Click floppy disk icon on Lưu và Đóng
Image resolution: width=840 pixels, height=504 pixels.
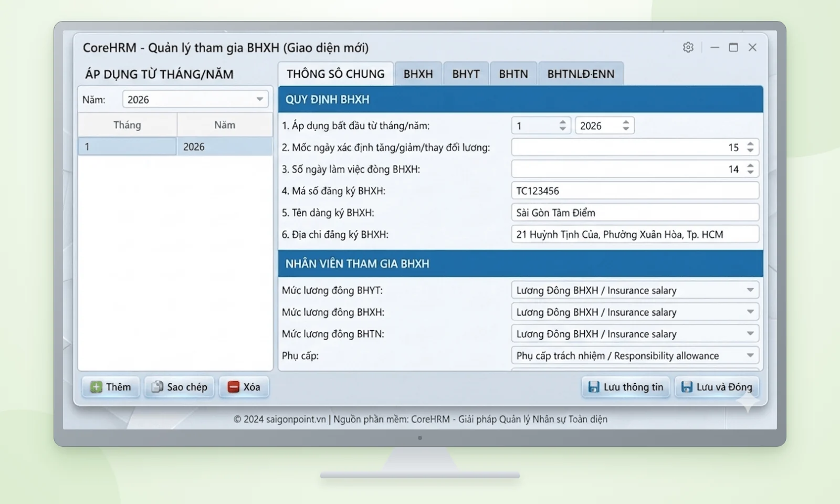(x=686, y=387)
